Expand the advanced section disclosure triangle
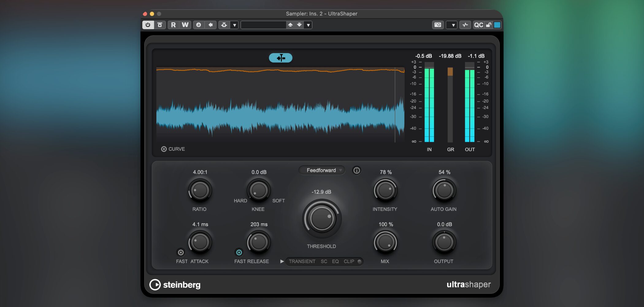644x307 pixels. (x=282, y=261)
